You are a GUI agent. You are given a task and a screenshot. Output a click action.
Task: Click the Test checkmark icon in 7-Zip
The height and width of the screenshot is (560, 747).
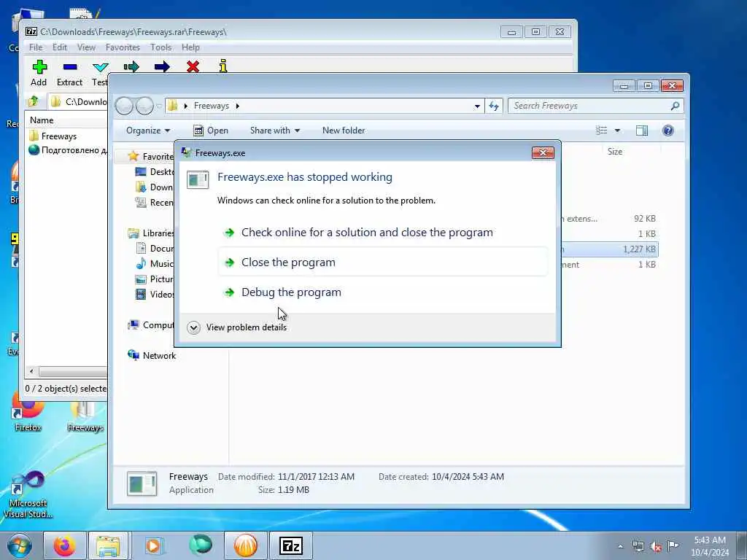click(x=100, y=66)
